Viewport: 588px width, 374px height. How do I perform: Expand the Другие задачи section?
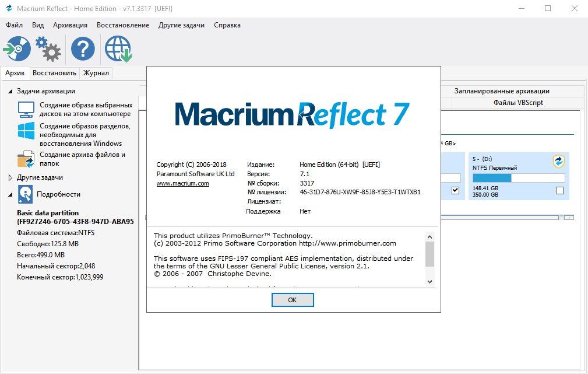[x=10, y=177]
